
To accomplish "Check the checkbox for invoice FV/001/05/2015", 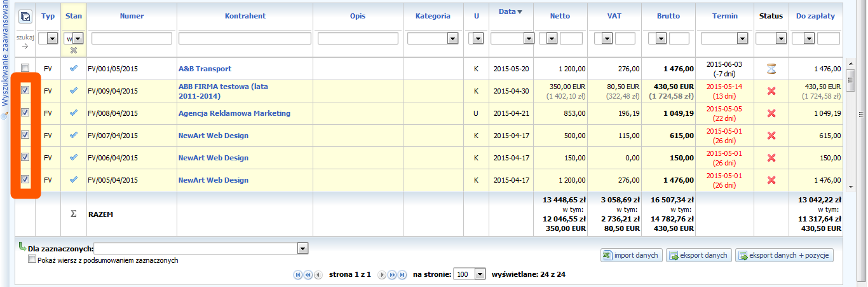I will (x=25, y=68).
